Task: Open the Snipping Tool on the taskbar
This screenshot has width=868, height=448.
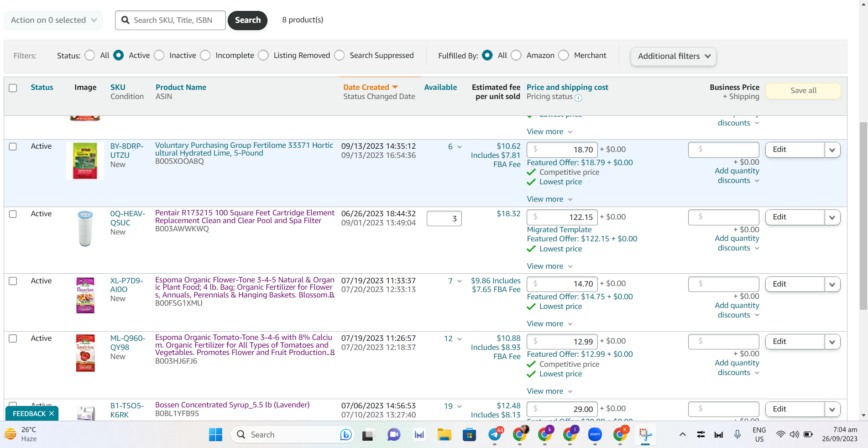Action: pyautogui.click(x=645, y=434)
